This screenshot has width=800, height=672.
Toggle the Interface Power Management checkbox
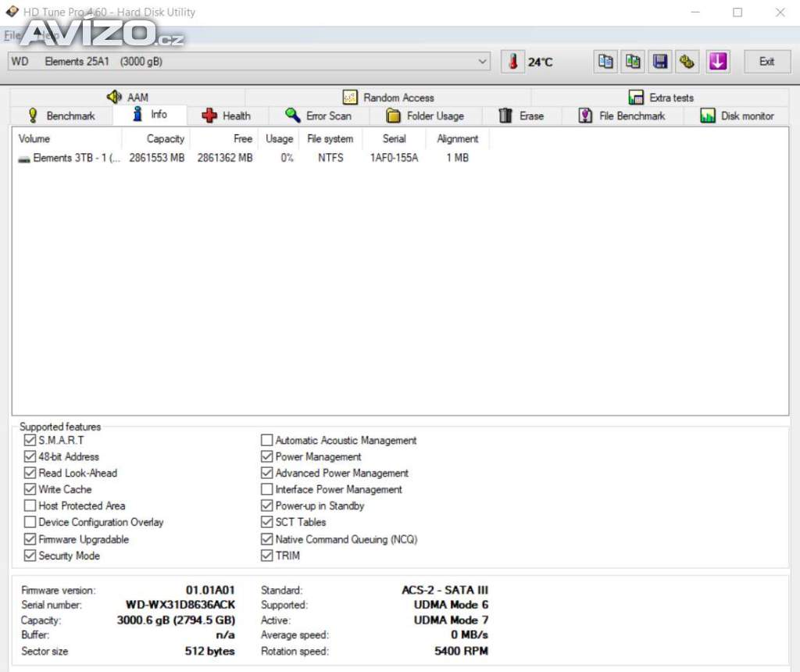pos(267,489)
